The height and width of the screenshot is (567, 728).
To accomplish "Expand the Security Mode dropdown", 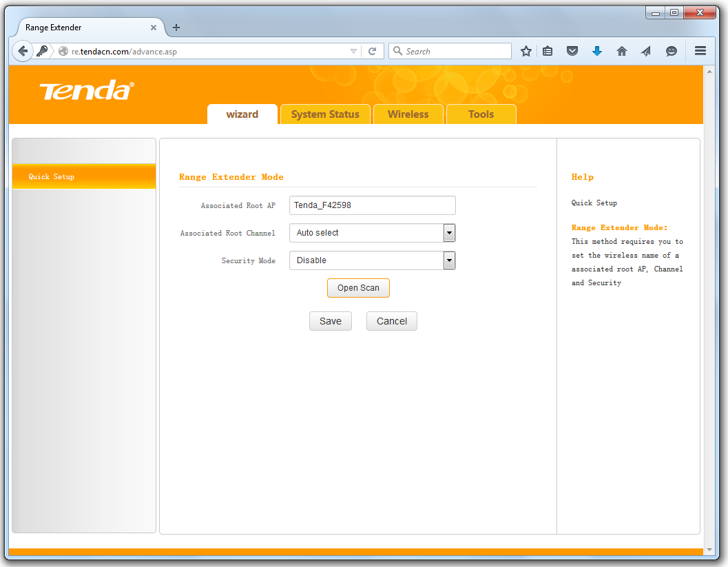I will click(x=449, y=260).
